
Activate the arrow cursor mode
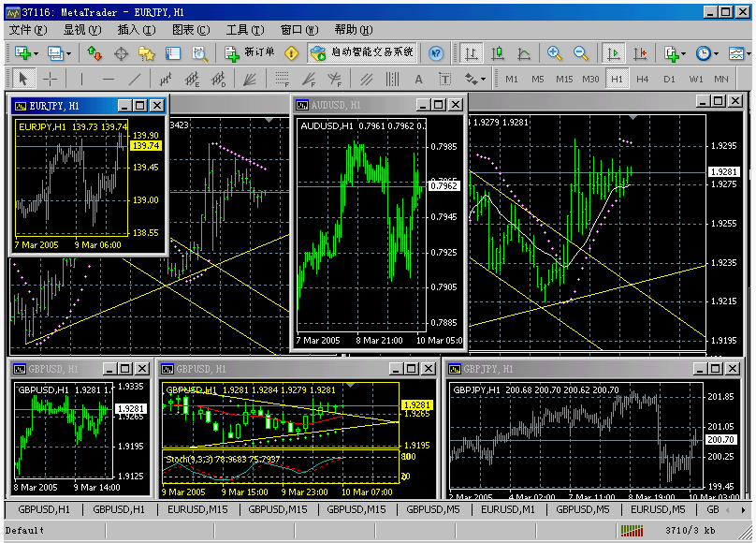22,79
